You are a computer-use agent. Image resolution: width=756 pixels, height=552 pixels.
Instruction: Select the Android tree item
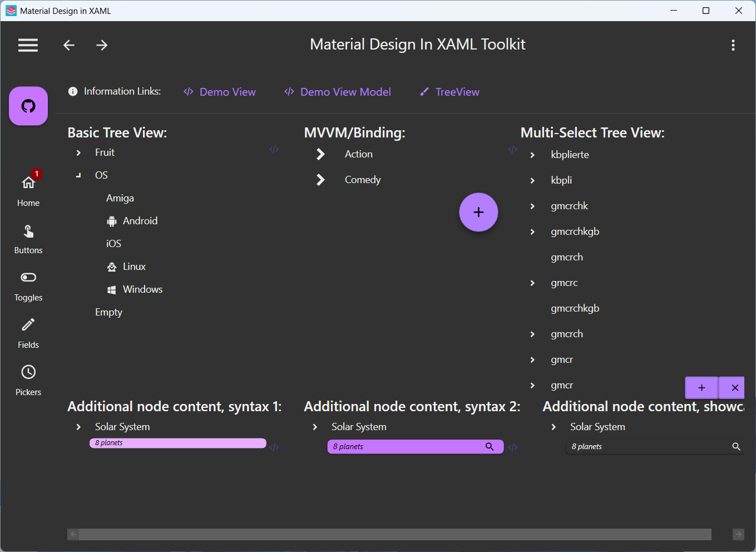tap(132, 221)
